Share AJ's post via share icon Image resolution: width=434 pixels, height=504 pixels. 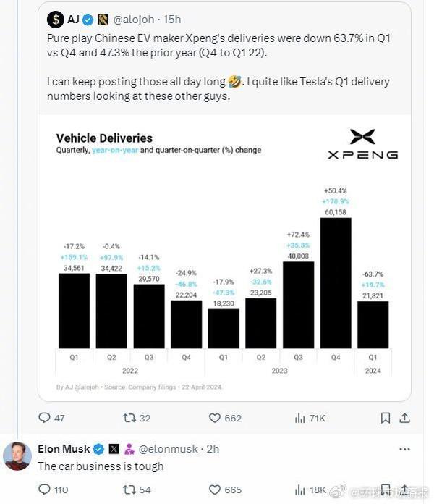coord(405,418)
